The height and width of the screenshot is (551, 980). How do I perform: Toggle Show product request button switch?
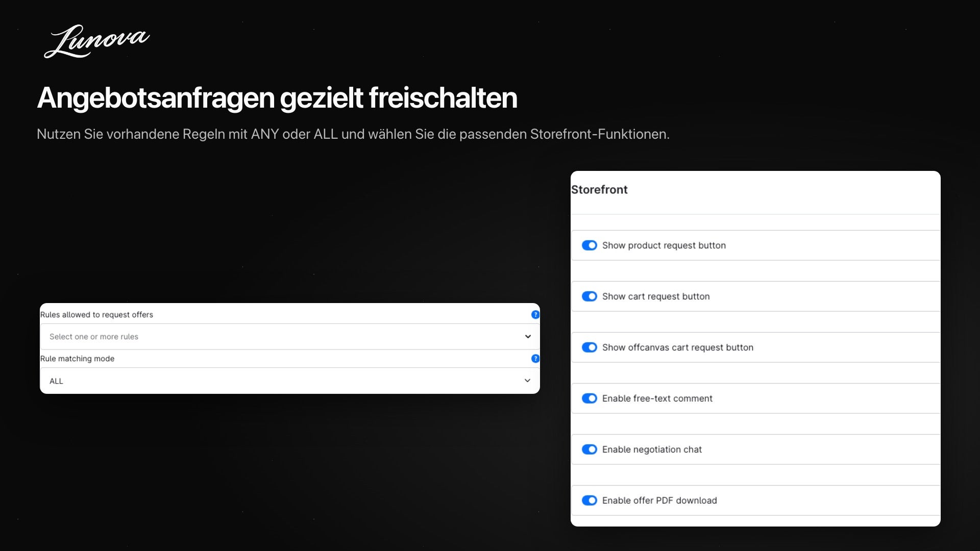click(x=590, y=245)
